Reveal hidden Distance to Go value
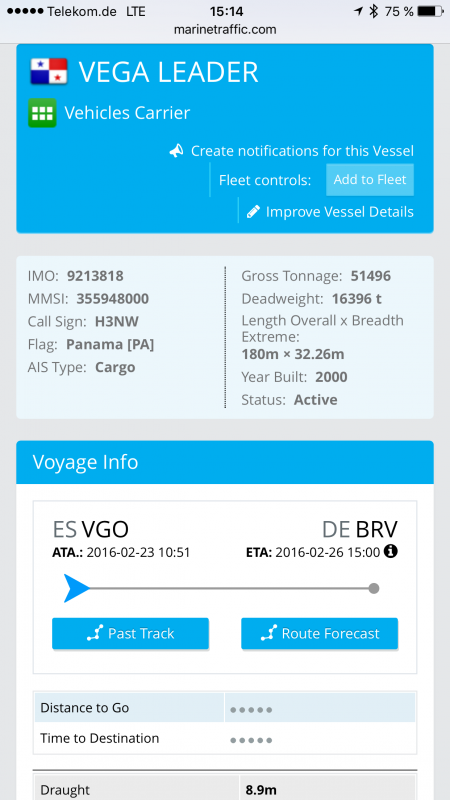Viewport: 450px width, 800px height. 251,710
